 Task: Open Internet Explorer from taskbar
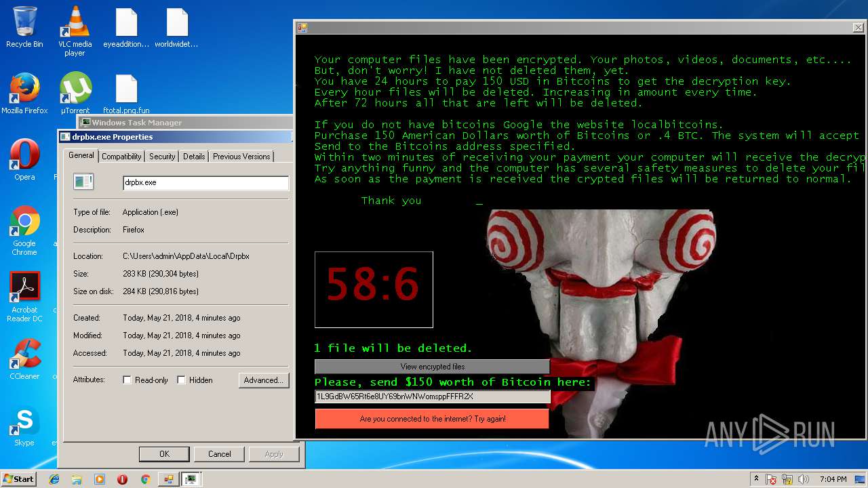point(54,479)
